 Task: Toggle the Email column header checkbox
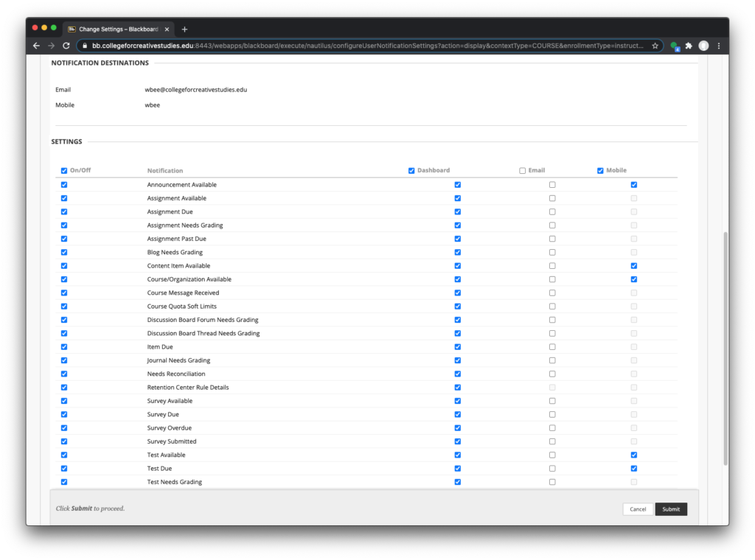523,171
